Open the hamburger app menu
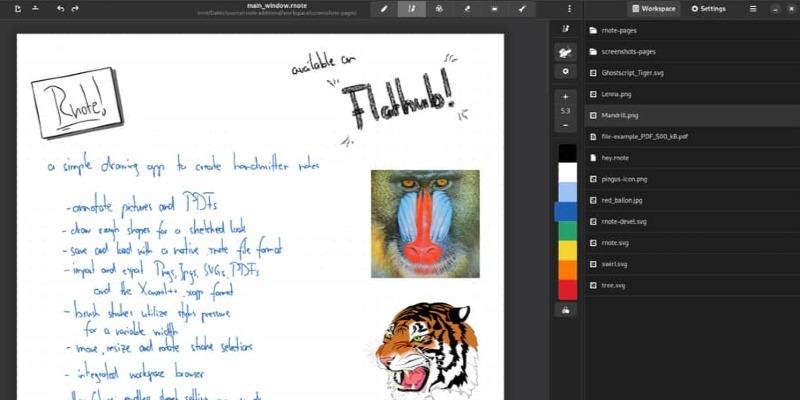This screenshot has height=400, width=800. pos(753,9)
